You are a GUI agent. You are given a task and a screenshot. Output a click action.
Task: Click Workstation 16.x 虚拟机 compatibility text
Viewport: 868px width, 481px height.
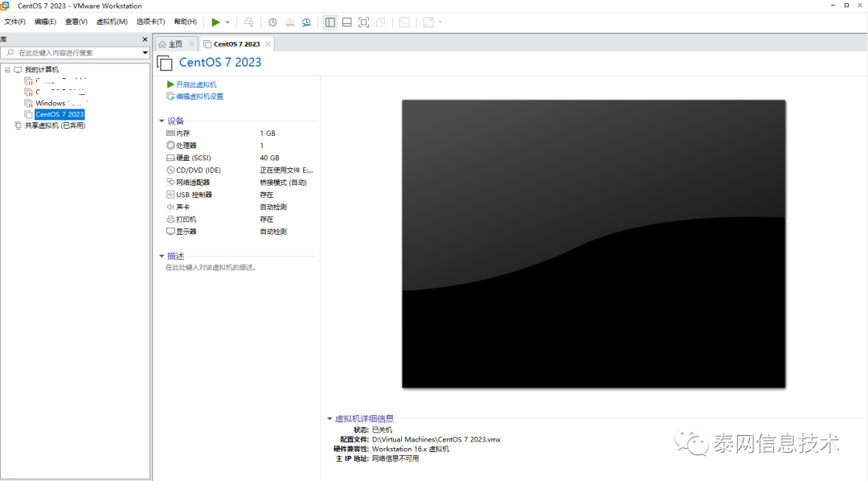pos(411,449)
